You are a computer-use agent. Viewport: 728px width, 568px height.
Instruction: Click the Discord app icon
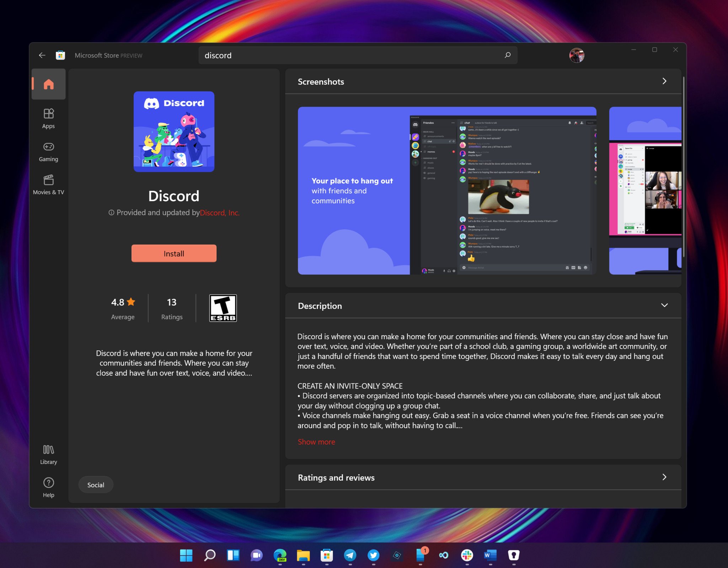174,131
